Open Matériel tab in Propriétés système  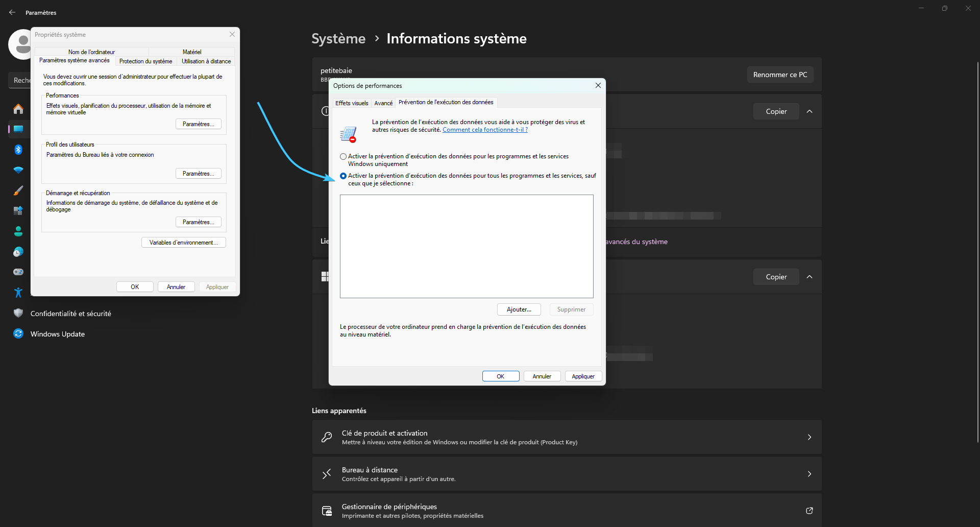coord(192,52)
